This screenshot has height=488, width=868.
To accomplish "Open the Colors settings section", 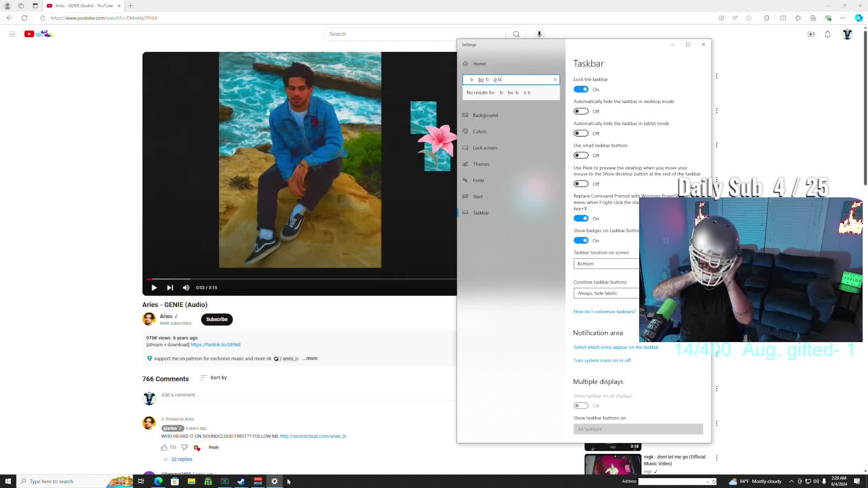I will [x=480, y=131].
